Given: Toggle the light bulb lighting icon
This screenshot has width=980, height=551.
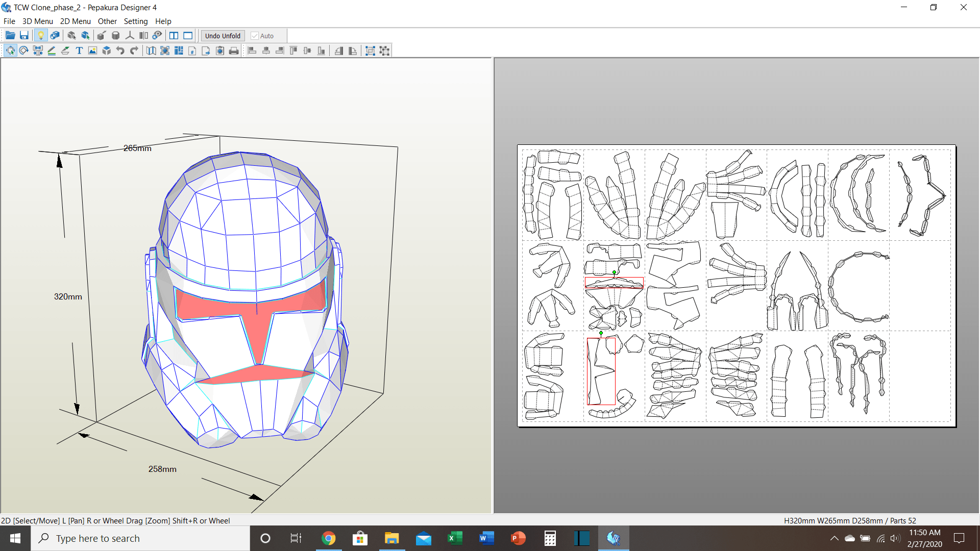Looking at the screenshot, I should click(x=41, y=36).
